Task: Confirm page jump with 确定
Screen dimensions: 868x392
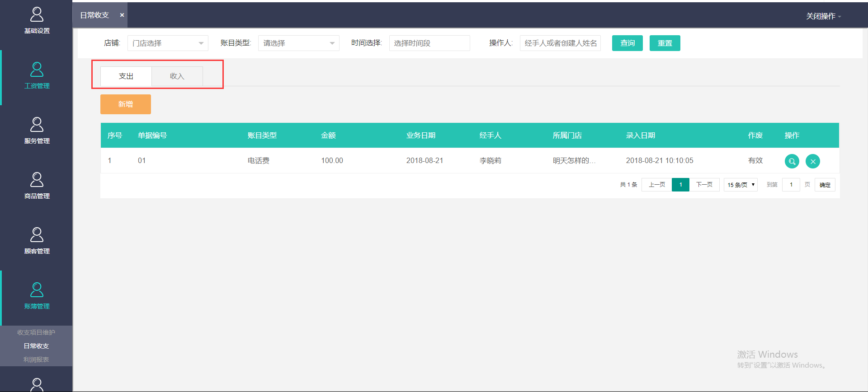Action: (x=825, y=185)
